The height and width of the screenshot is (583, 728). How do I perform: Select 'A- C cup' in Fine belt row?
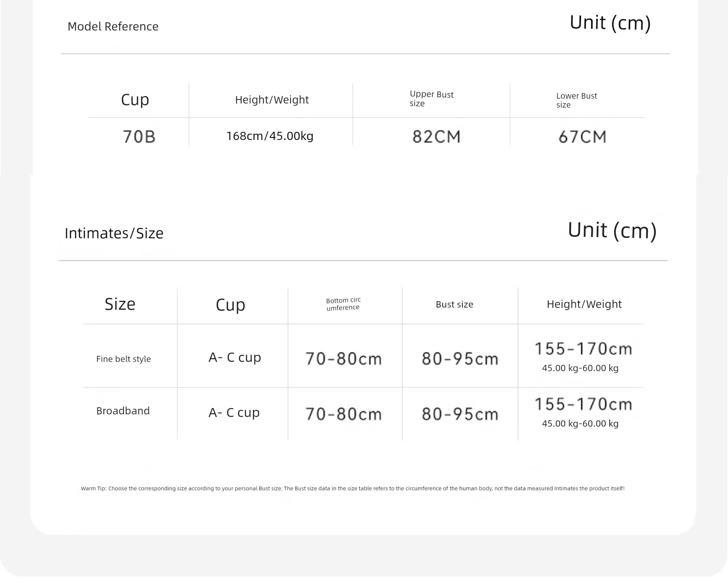click(235, 357)
